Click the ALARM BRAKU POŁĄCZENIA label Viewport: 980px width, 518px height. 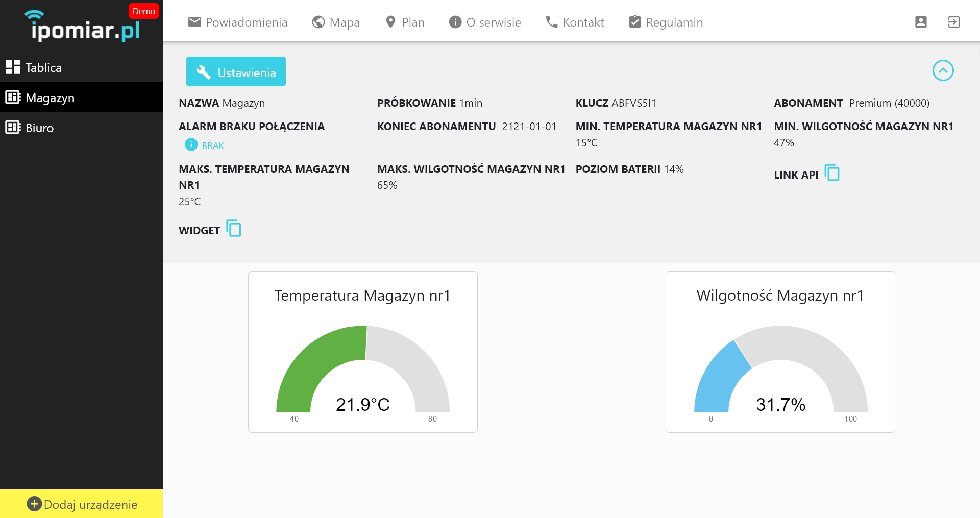click(x=252, y=127)
